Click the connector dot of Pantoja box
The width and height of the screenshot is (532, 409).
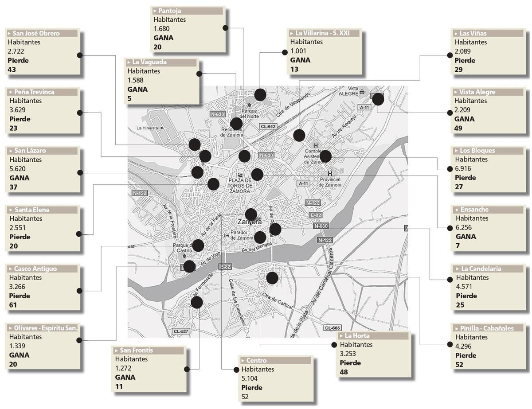click(225, 28)
